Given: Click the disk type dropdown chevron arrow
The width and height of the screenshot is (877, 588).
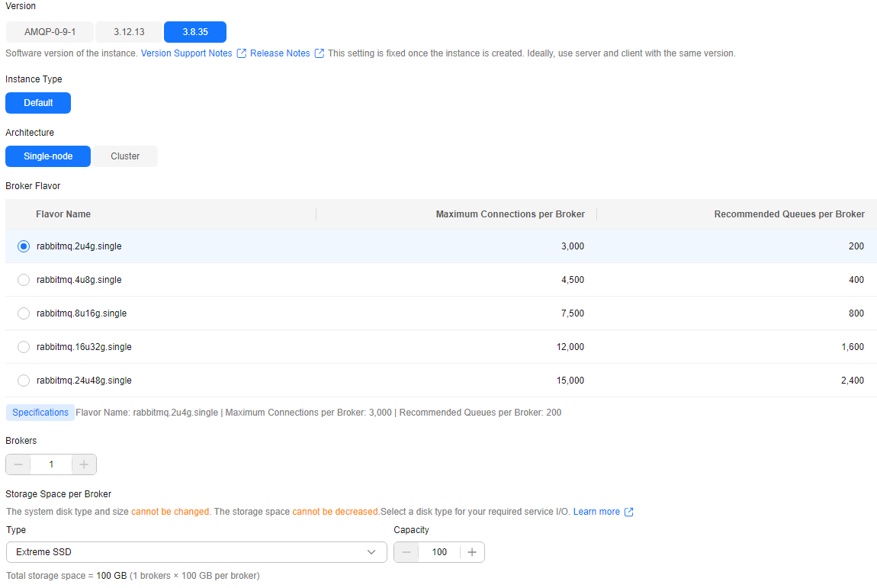Looking at the screenshot, I should point(371,552).
